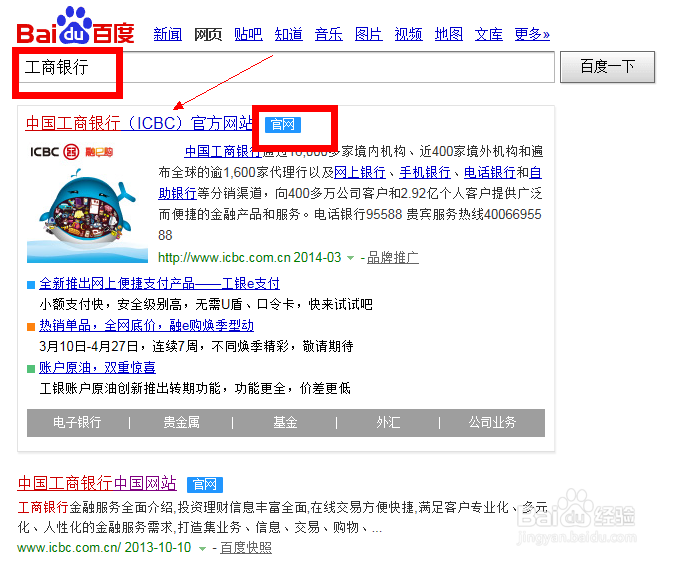Open the 电话银行 link
The height and width of the screenshot is (561, 674).
coord(490,172)
